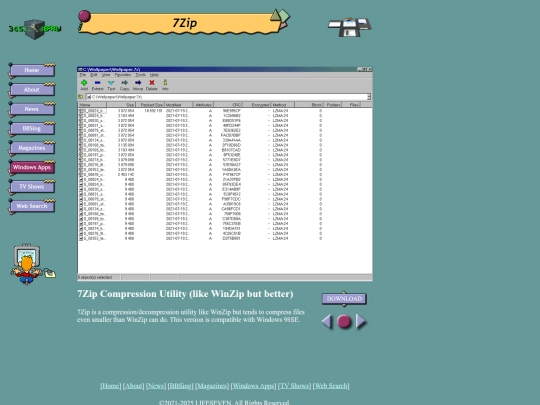Open the BBSing sidebar button
540x405 pixels.
[32, 128]
